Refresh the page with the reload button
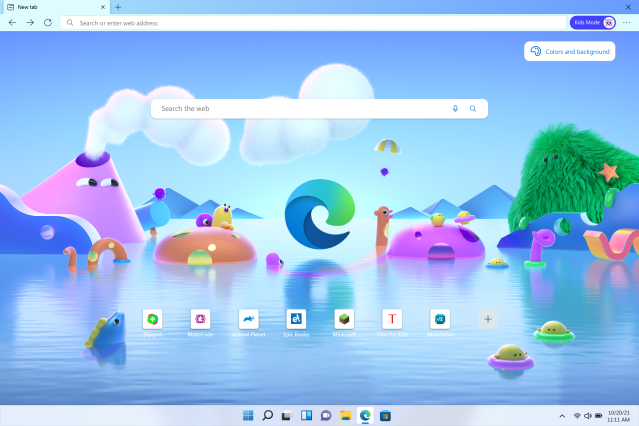The width and height of the screenshot is (639, 426). (x=47, y=22)
